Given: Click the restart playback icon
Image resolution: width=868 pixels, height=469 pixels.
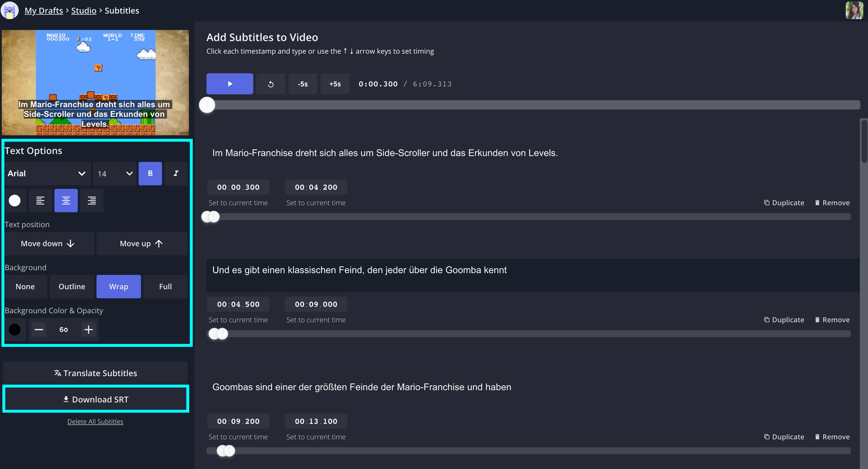Looking at the screenshot, I should tap(271, 84).
